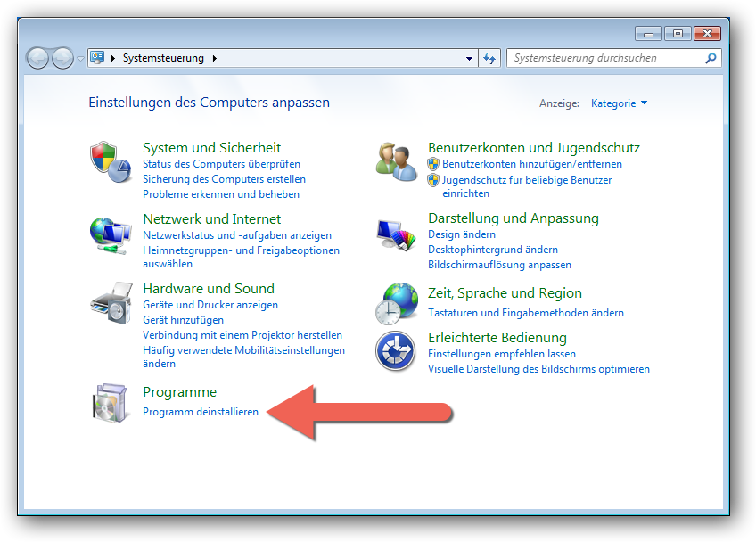Open Netzwerk und Internet category
Screen dimensions: 756x542
click(x=211, y=219)
